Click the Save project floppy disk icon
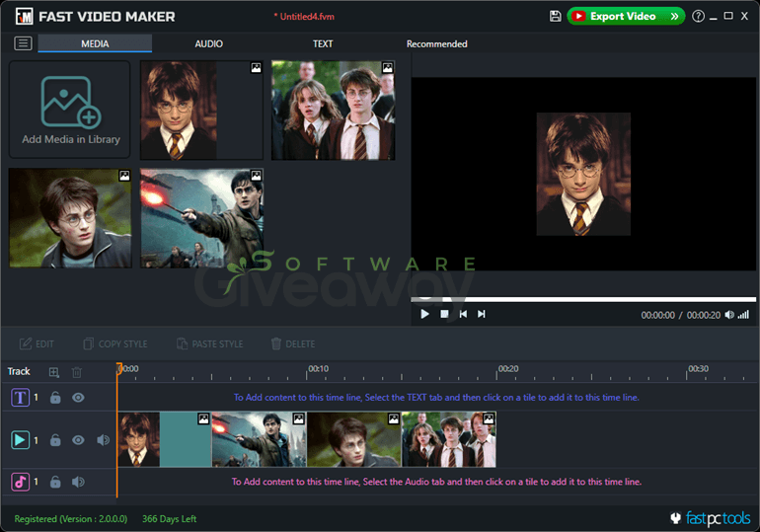Screen dimensions: 760x532 coord(555,16)
